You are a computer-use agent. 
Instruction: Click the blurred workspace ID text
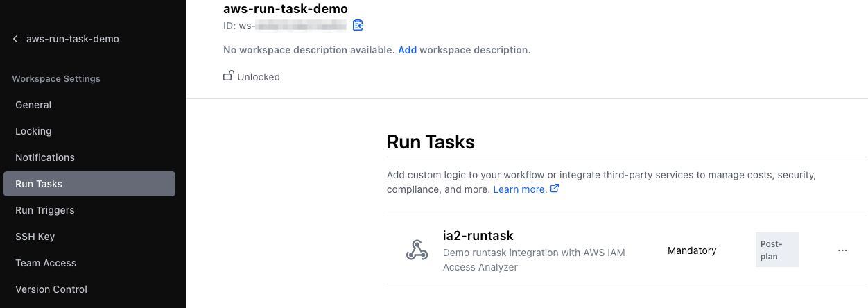click(301, 26)
